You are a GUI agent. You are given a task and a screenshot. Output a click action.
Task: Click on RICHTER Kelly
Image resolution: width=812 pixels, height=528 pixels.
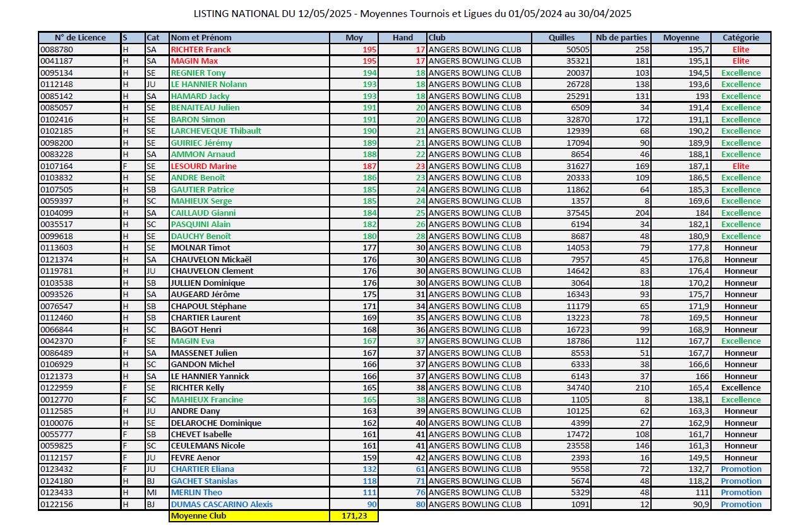[249, 387]
